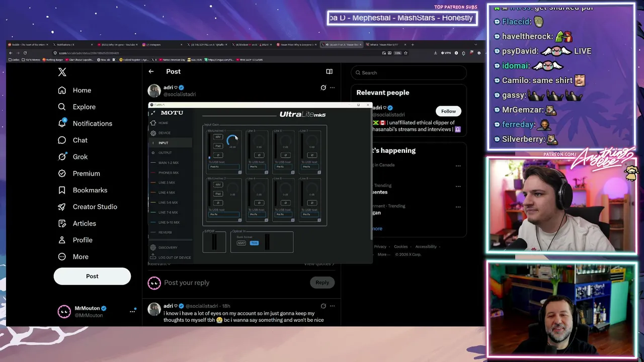Screen dimensions: 644x362
Task: Toggle Pad on Mic/Line/Inst 1
Action: [x=218, y=146]
